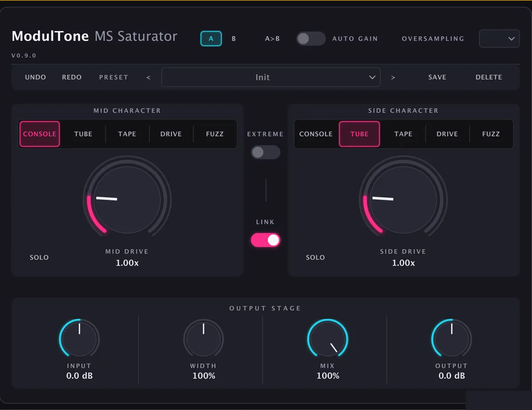Click the Width knob
Image resolution: width=532 pixels, height=410 pixels.
tap(203, 339)
